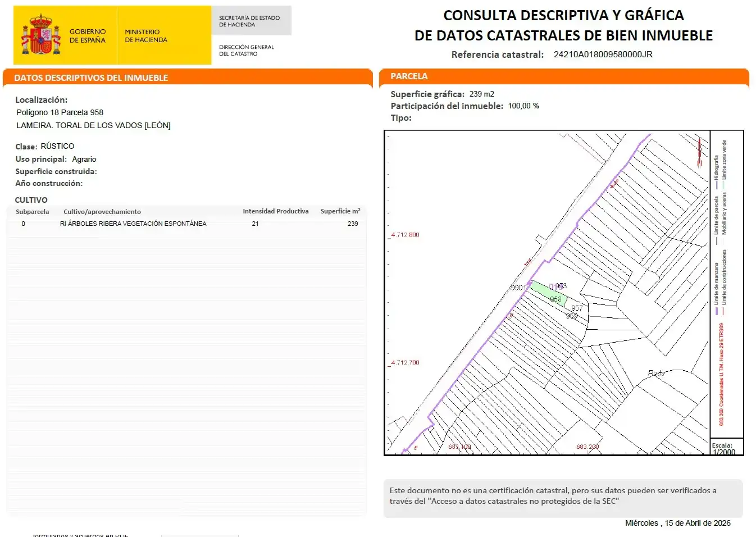Viewport: 756px width, 537px height.
Task: Click the 4.712.800 coordinate label on map
Action: [405, 235]
